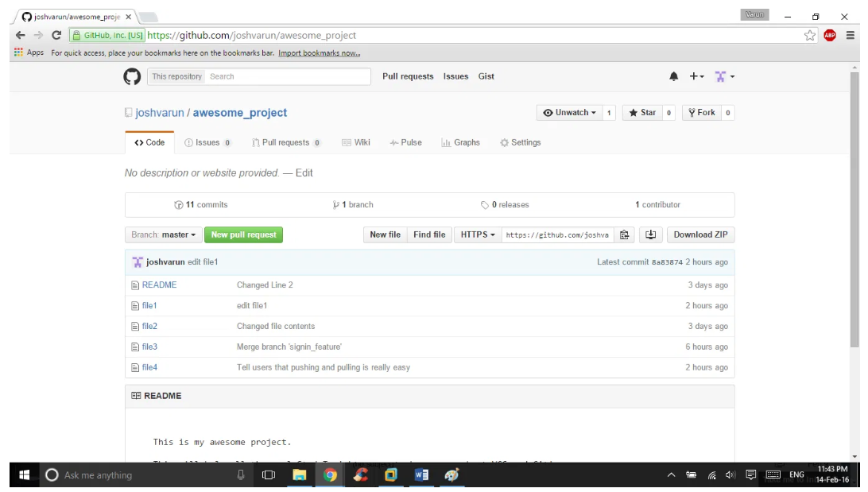The image size is (868, 492).
Task: Open the user avatar profile dropdown
Action: tap(724, 76)
